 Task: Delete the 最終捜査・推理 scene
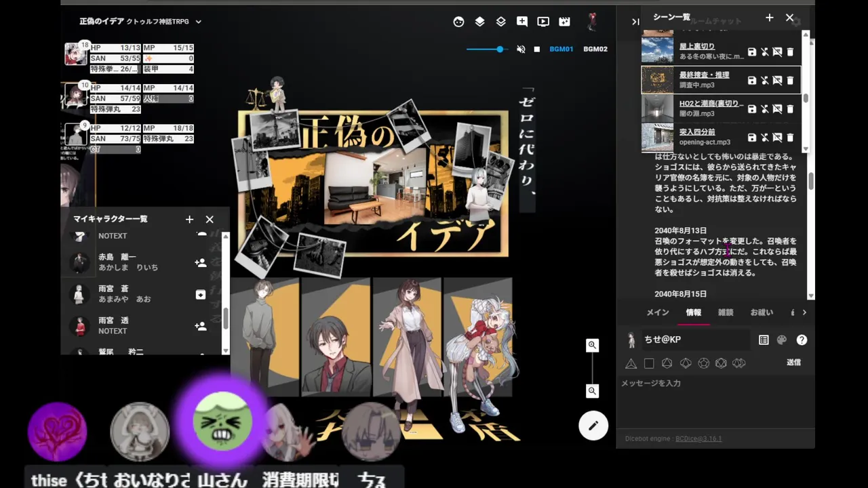(x=791, y=81)
